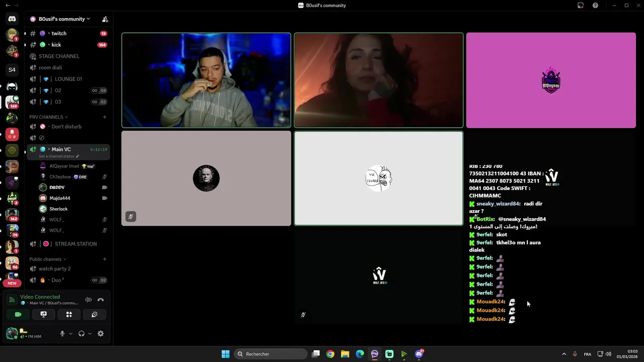Open the peak server icon
The height and width of the screenshot is (362, 644).
[12, 198]
